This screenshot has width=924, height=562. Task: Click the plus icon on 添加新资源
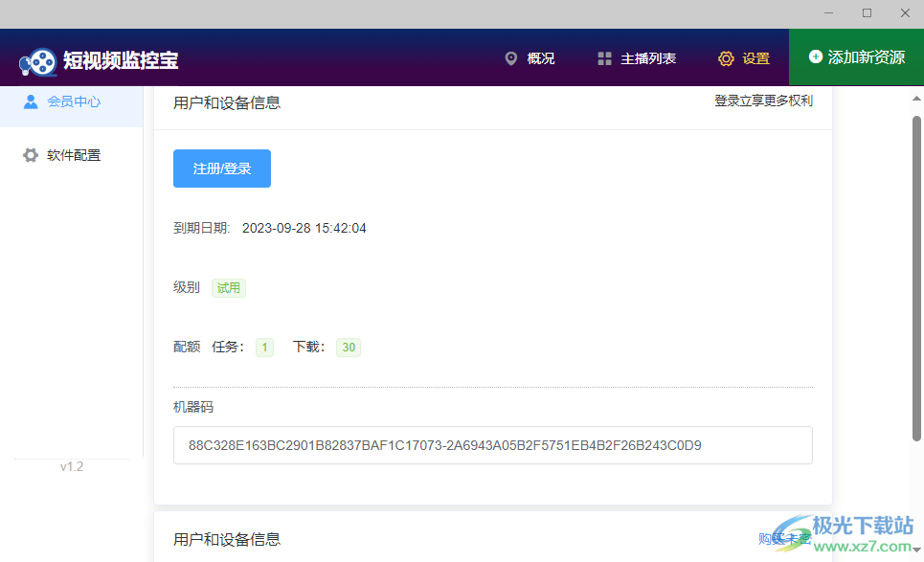click(x=816, y=56)
